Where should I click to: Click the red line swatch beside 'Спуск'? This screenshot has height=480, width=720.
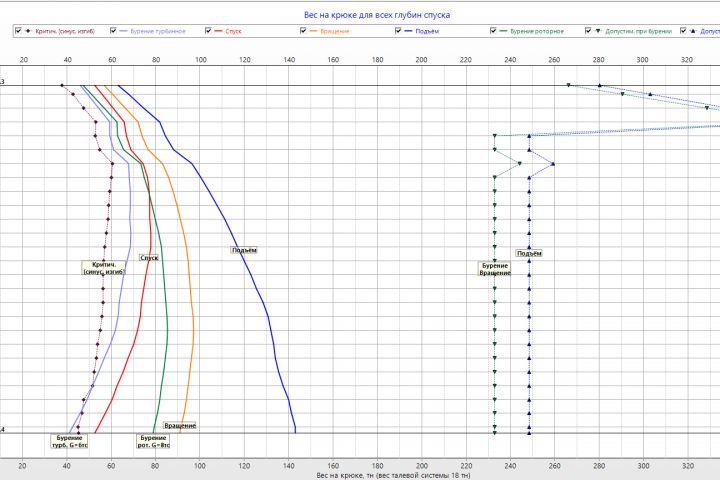(x=218, y=31)
